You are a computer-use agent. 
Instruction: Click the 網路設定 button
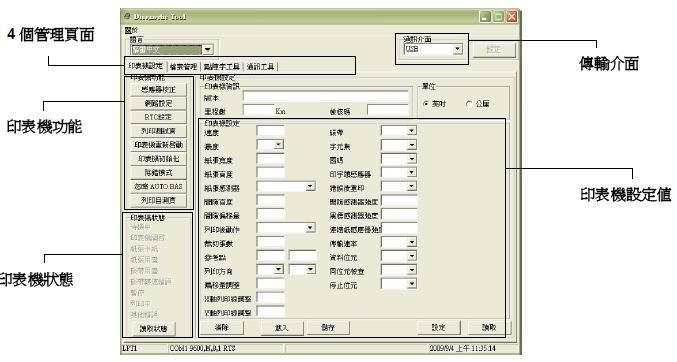[x=158, y=103]
